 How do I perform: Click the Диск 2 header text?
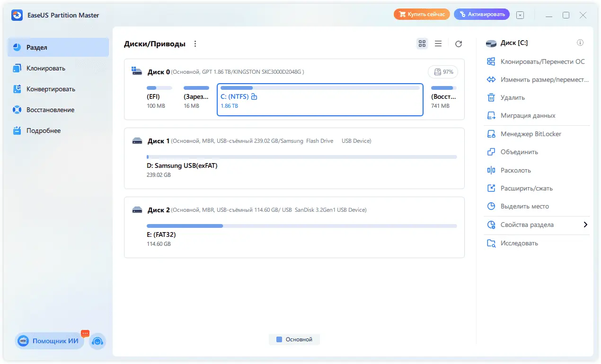tap(159, 210)
